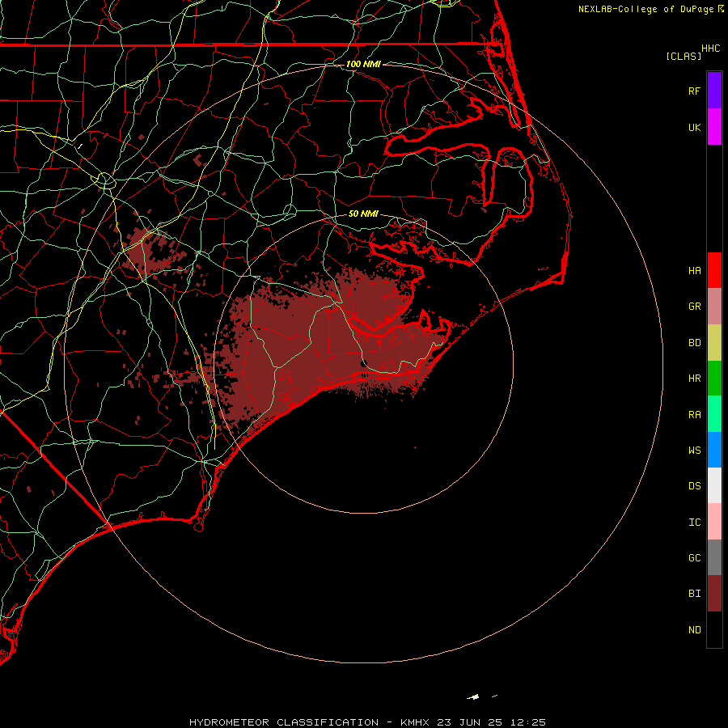Click the ND legend label
The width and height of the screenshot is (728, 728).
tap(694, 630)
